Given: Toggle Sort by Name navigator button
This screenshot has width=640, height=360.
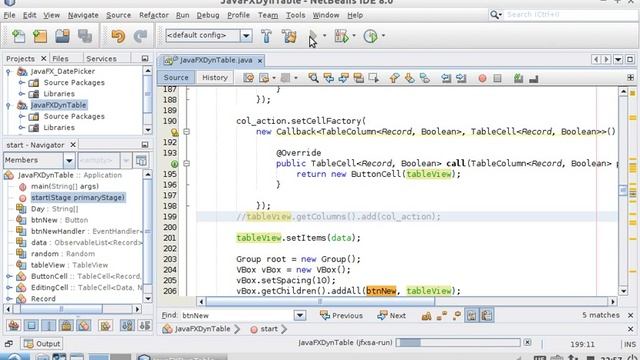Looking at the screenshot, I should tap(127, 325).
